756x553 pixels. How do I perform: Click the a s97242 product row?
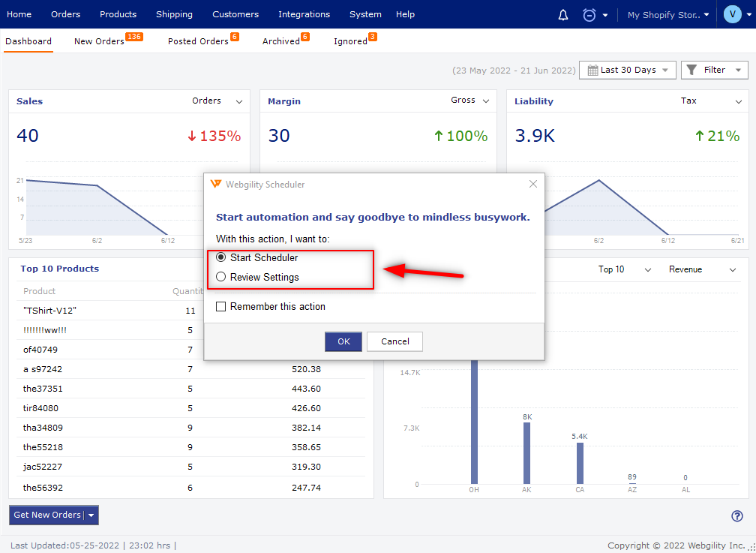click(x=191, y=369)
